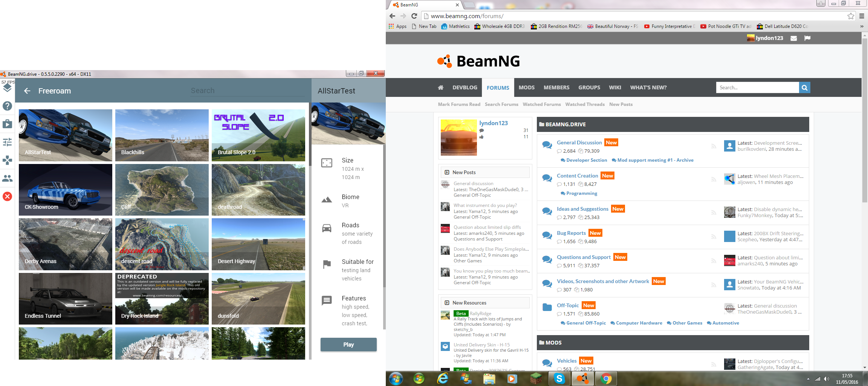Viewport: 868px width, 386px height.
Task: Open the DEVBLOG nav tab
Action: point(465,87)
